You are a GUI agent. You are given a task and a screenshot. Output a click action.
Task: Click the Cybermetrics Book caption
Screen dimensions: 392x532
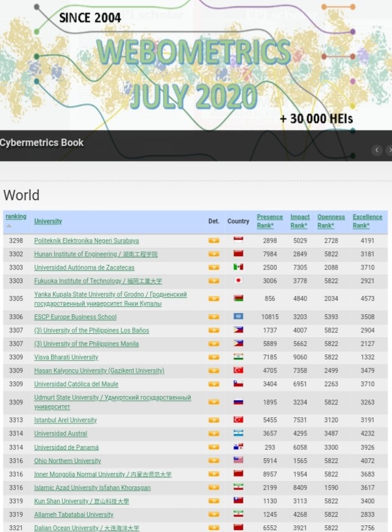[41, 143]
